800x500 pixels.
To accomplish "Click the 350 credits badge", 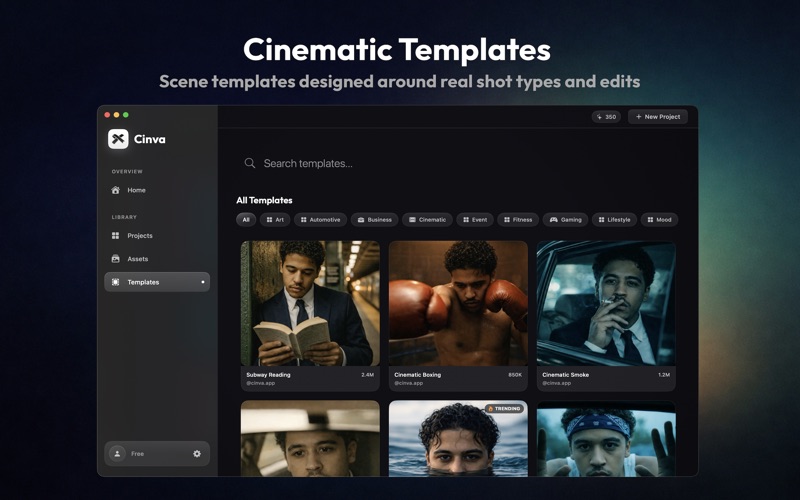I will (606, 117).
